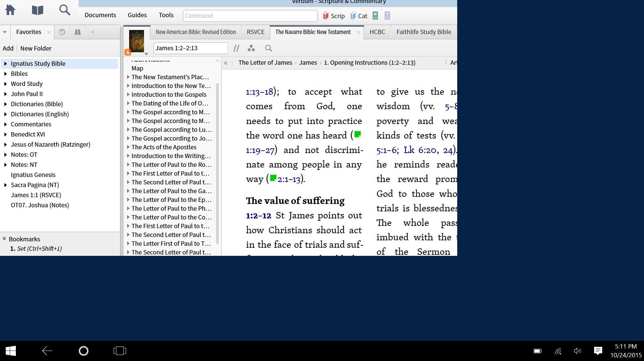The height and width of the screenshot is (361, 644).
Task: Click green note marker before 2:1–13
Action: (273, 178)
